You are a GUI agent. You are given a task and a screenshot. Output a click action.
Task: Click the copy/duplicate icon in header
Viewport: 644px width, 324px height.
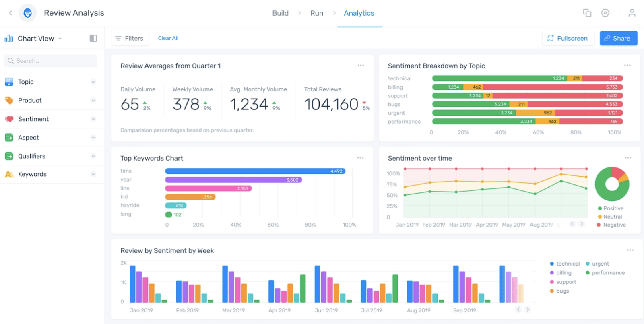tap(587, 13)
